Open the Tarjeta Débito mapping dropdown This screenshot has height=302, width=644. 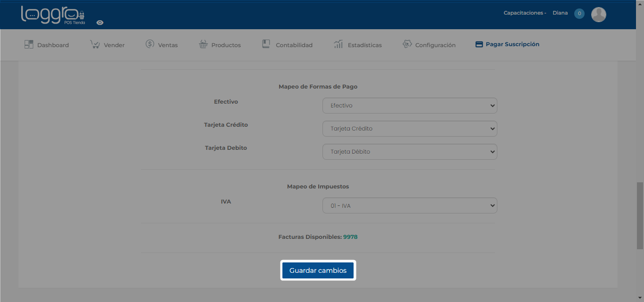coord(410,152)
